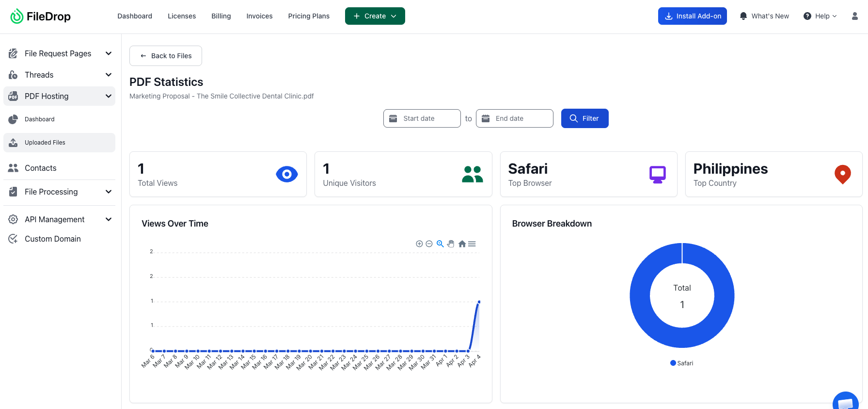Click the purple monitor Top Browser icon
The width and height of the screenshot is (868, 409).
coord(657,174)
